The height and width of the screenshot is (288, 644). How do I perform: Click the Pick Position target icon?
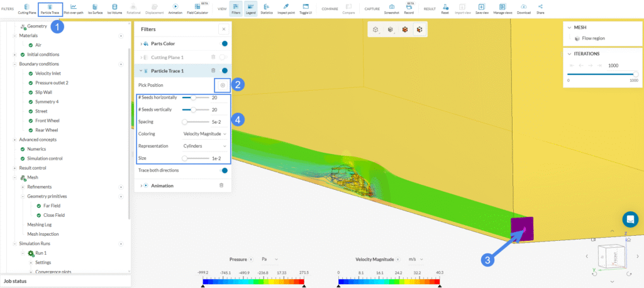point(223,85)
